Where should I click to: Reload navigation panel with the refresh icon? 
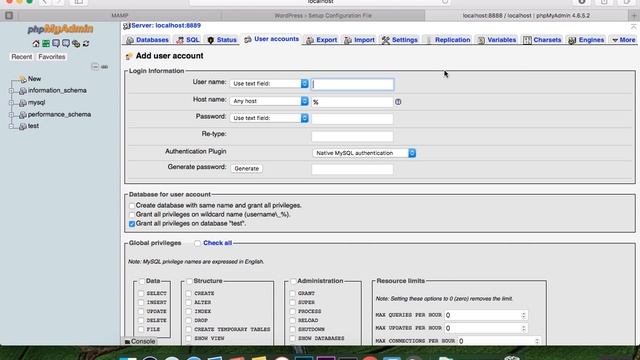pos(86,43)
